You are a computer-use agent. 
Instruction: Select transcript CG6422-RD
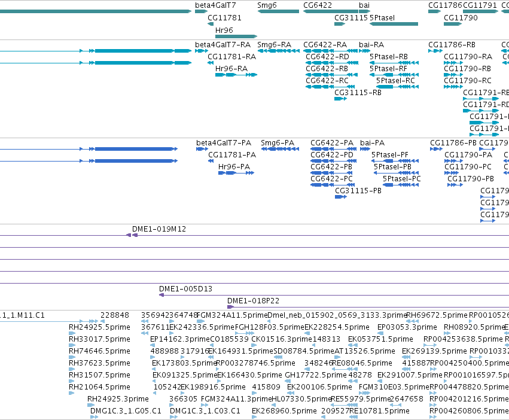(x=332, y=63)
